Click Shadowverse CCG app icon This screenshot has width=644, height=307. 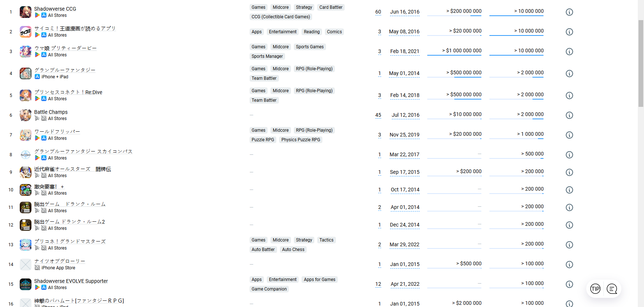tap(26, 12)
